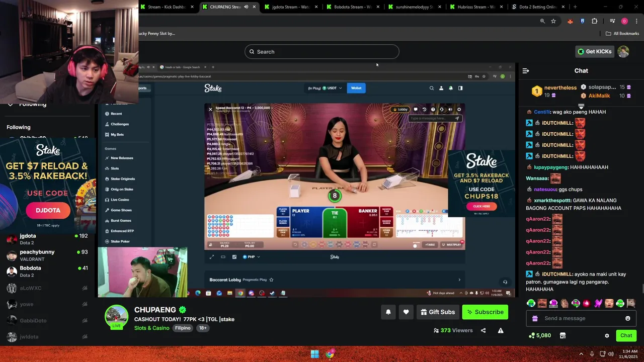Click the DJDOTA promo code button
Image resolution: width=644 pixels, height=362 pixels.
click(x=48, y=210)
